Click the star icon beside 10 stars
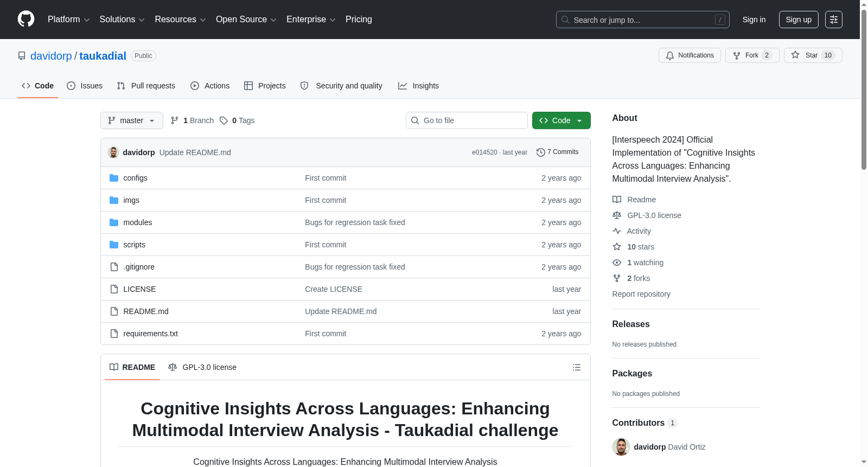Viewport: 868px width, 467px height. (617, 247)
